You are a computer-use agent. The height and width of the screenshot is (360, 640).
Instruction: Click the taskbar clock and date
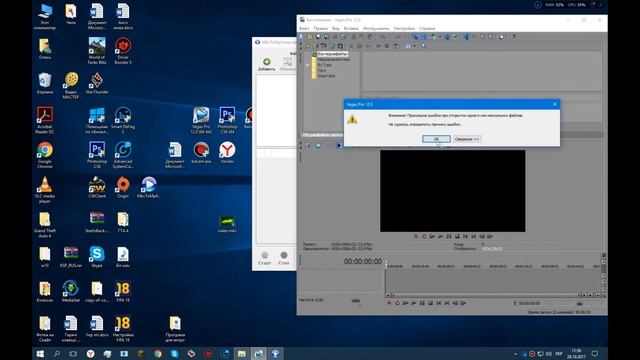(x=576, y=353)
